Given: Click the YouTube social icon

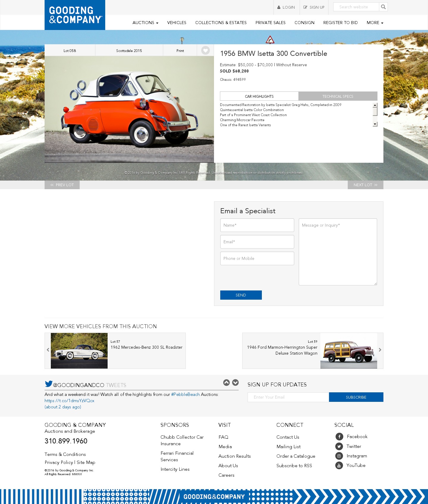Looking at the screenshot, I should [x=339, y=465].
